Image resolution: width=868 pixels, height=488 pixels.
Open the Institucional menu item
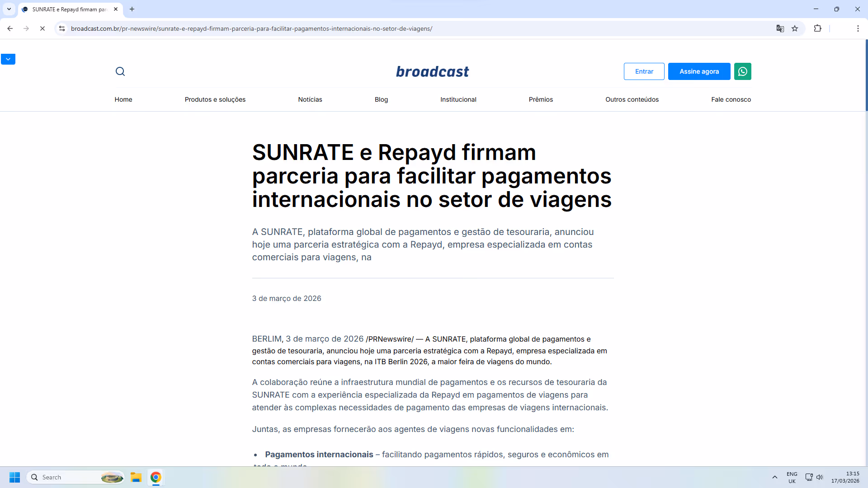point(458,99)
